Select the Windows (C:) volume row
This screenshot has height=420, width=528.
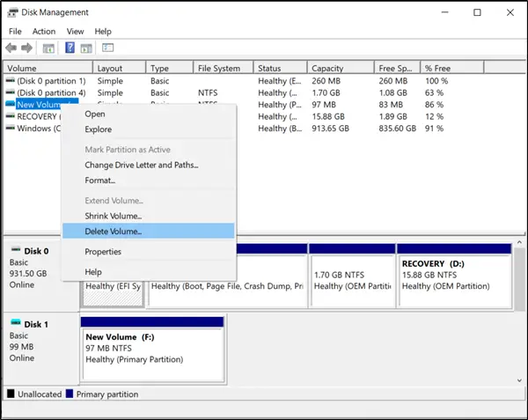[33, 128]
